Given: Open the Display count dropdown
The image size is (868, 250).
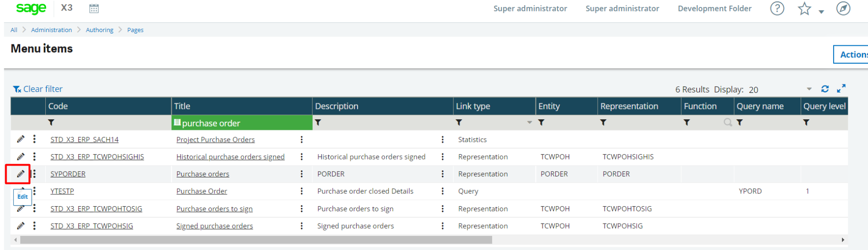Looking at the screenshot, I should [809, 89].
